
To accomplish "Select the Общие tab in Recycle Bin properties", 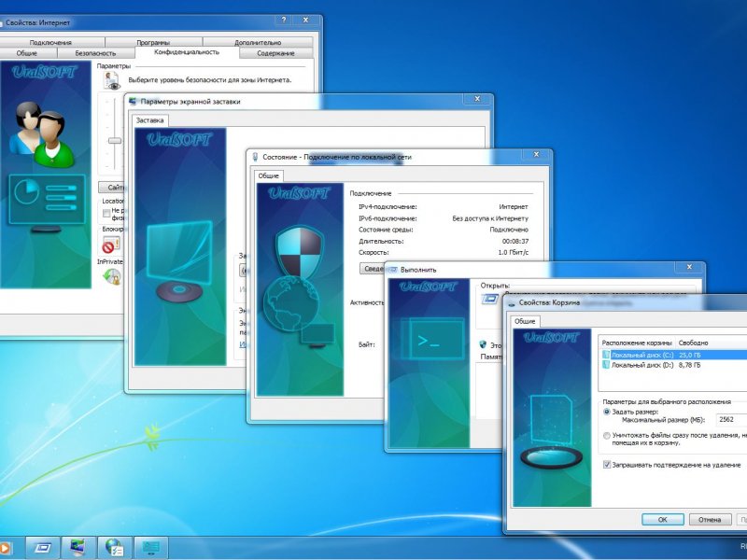I will (x=525, y=321).
